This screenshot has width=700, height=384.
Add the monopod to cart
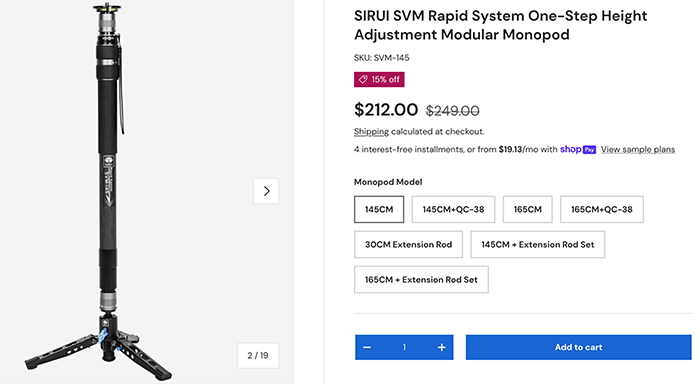pyautogui.click(x=579, y=347)
